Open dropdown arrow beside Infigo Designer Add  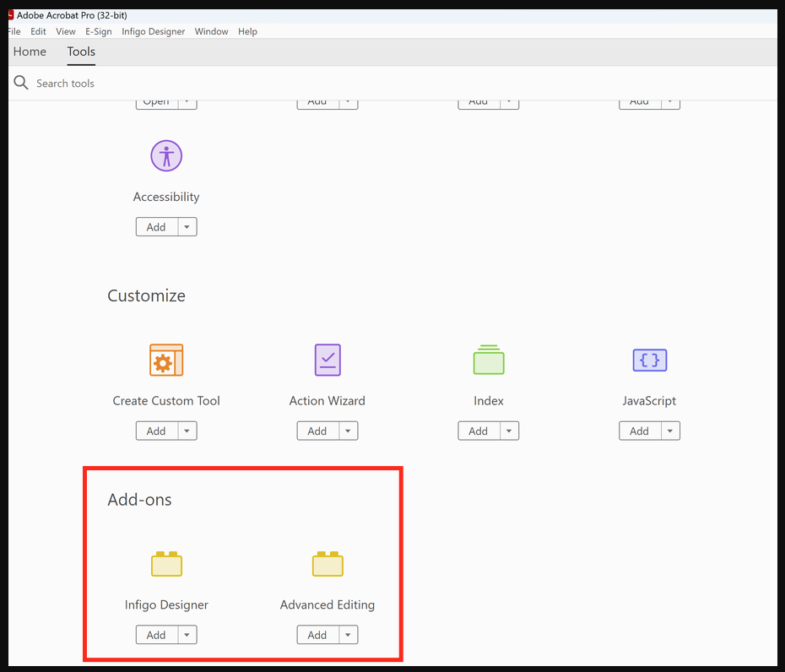click(x=187, y=635)
